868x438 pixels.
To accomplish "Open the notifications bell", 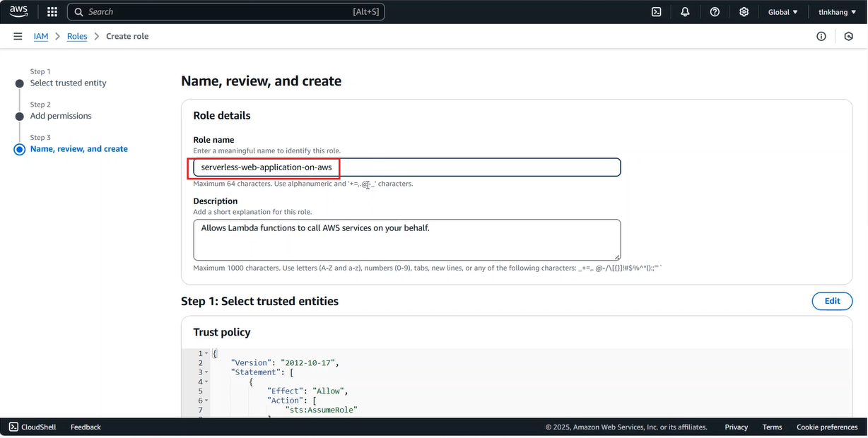I will (685, 12).
